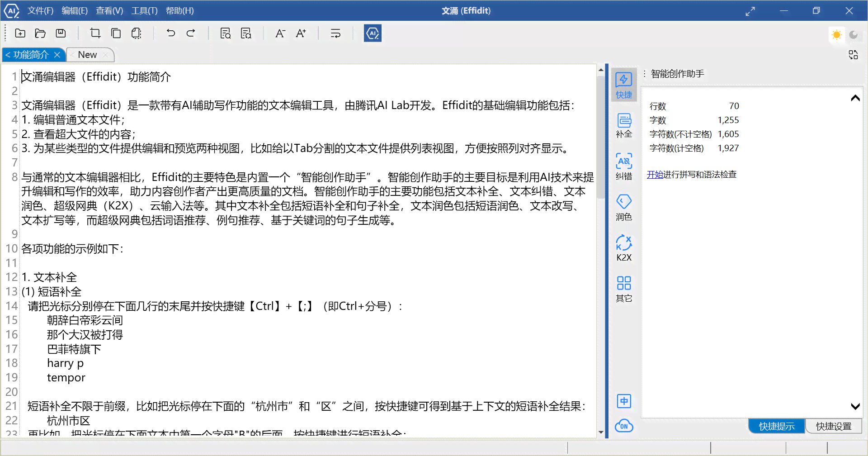Click the editor scrollbar up arrow
This screenshot has height=456, width=868.
[601, 70]
